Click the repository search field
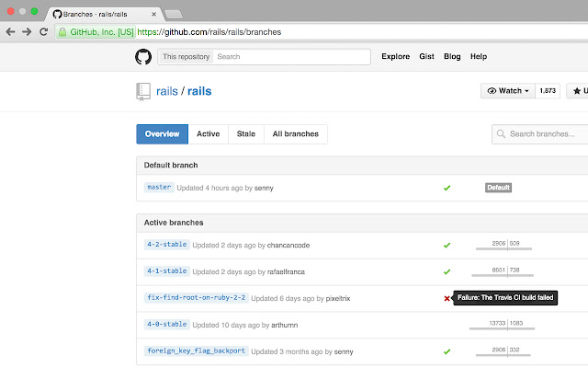The image size is (588, 368). (292, 57)
